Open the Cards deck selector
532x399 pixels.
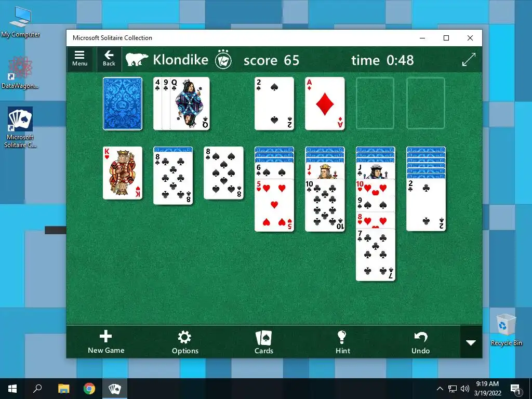point(263,342)
